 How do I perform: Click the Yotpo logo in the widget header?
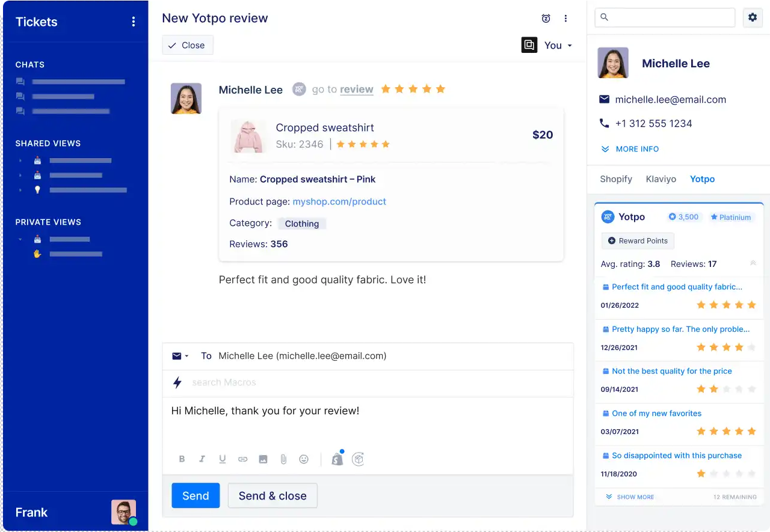click(x=608, y=217)
